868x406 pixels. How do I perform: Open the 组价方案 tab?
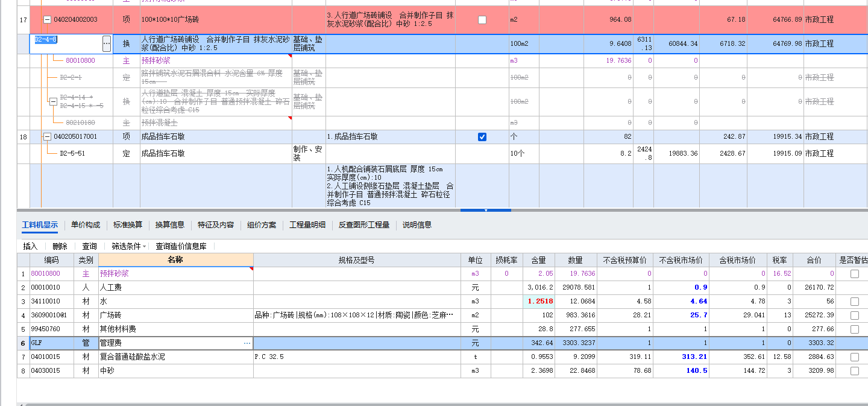pyautogui.click(x=262, y=225)
